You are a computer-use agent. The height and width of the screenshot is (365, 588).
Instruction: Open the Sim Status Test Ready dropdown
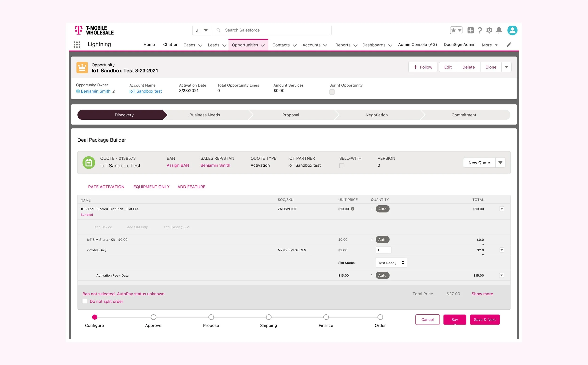point(391,263)
